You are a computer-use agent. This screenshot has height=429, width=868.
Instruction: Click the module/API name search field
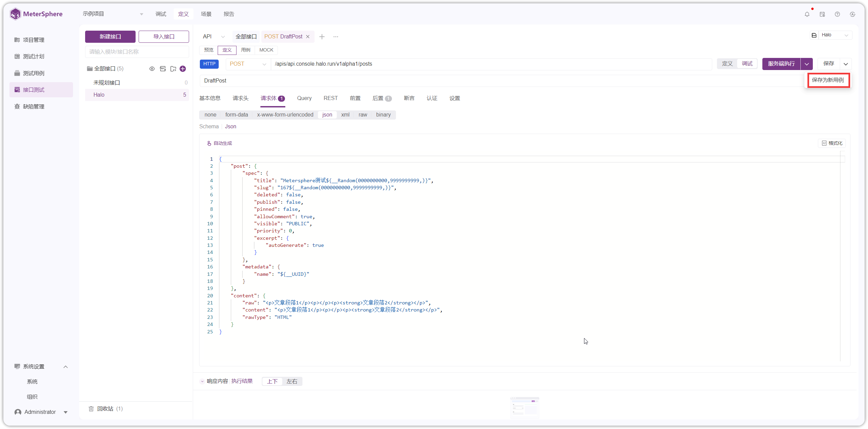(x=137, y=52)
